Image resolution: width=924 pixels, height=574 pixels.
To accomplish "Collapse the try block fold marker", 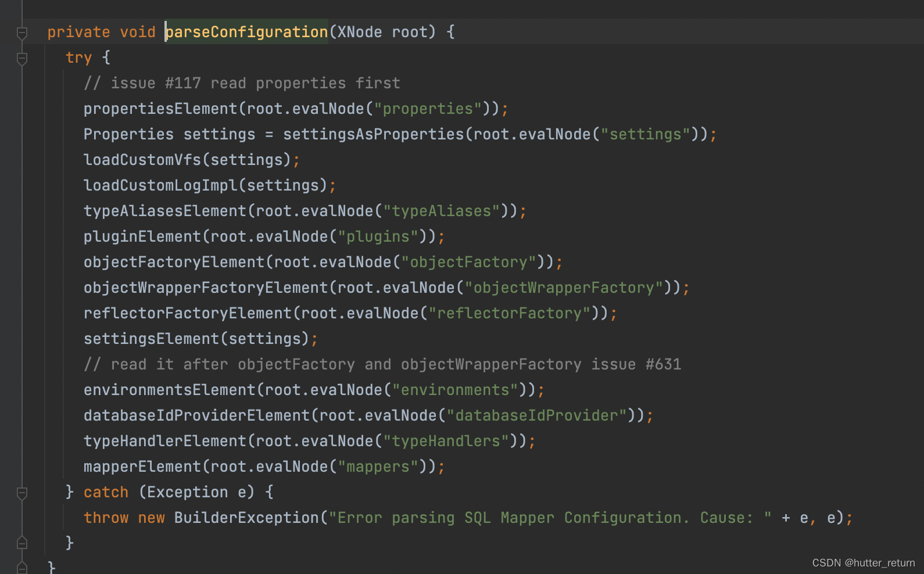I will tap(22, 58).
